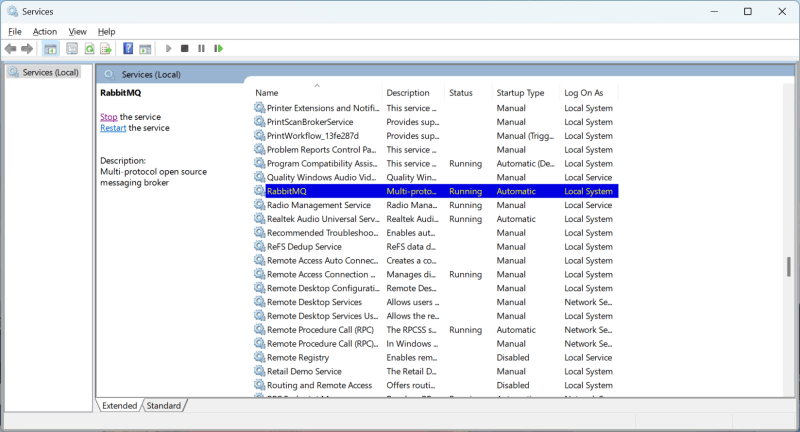
Task: Sort by the Log On As column header
Action: [x=589, y=93]
